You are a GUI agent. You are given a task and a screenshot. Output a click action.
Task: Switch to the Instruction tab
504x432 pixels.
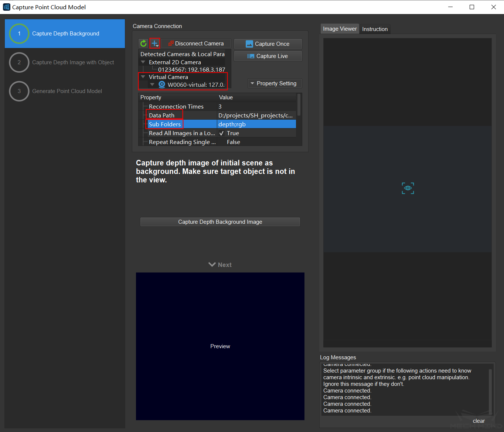click(375, 29)
